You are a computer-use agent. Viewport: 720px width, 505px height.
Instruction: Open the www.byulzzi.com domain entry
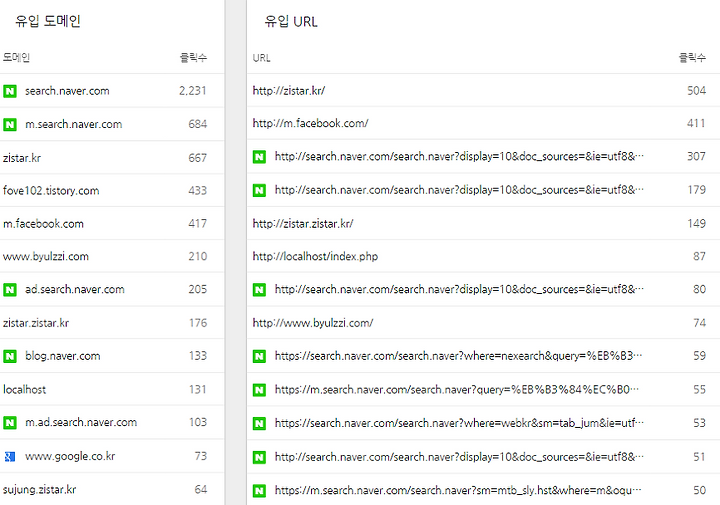(45, 256)
